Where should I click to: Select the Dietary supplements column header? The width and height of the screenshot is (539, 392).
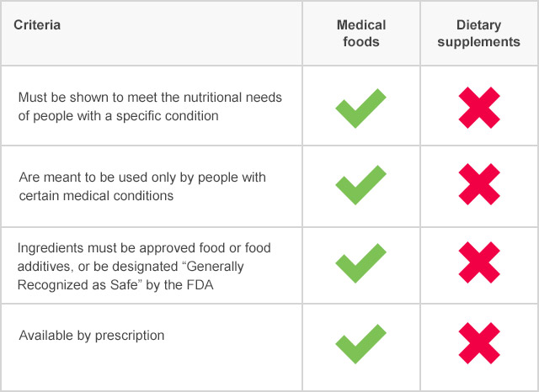pyautogui.click(x=479, y=34)
